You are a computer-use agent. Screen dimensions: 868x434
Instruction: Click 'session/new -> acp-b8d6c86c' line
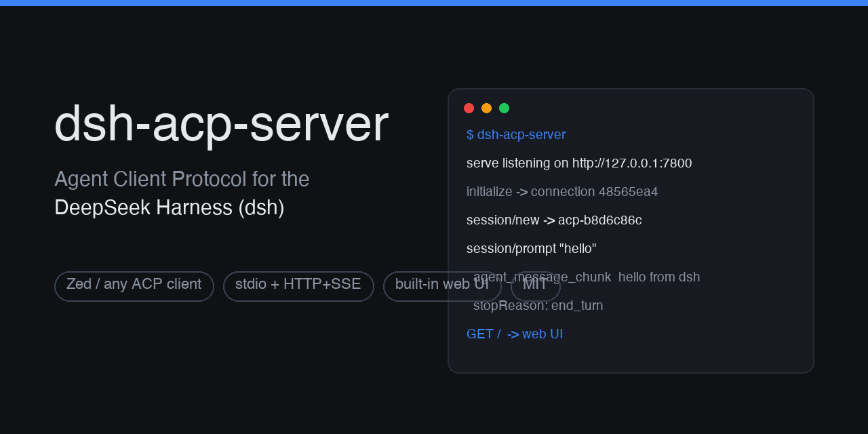coord(554,220)
